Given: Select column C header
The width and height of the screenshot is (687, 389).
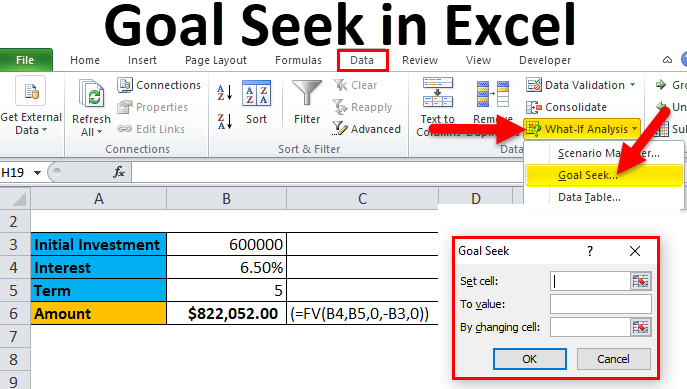Looking at the screenshot, I should pyautogui.click(x=362, y=199).
